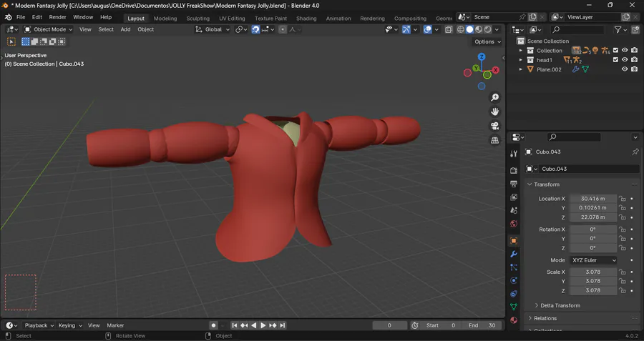Image resolution: width=644 pixels, height=341 pixels.
Task: Open the Scene properties tab
Action: point(514,210)
